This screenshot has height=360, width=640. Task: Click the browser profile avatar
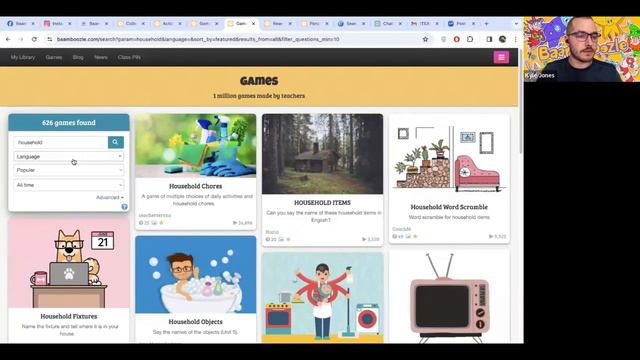pos(502,39)
